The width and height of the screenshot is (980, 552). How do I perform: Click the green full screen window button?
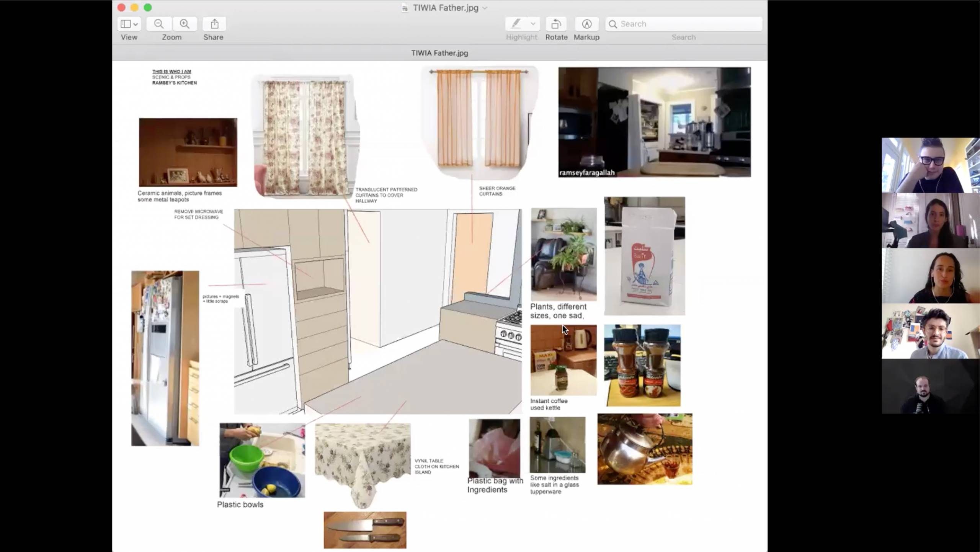[x=148, y=7]
